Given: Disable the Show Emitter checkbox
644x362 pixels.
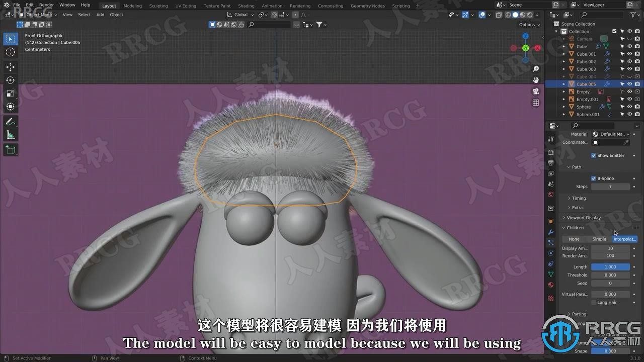Looking at the screenshot, I should 594,155.
